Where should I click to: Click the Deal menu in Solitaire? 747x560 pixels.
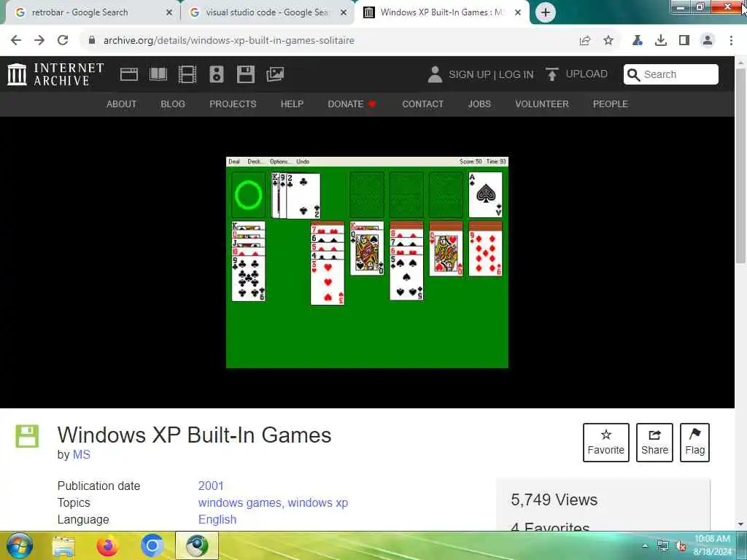pyautogui.click(x=234, y=161)
